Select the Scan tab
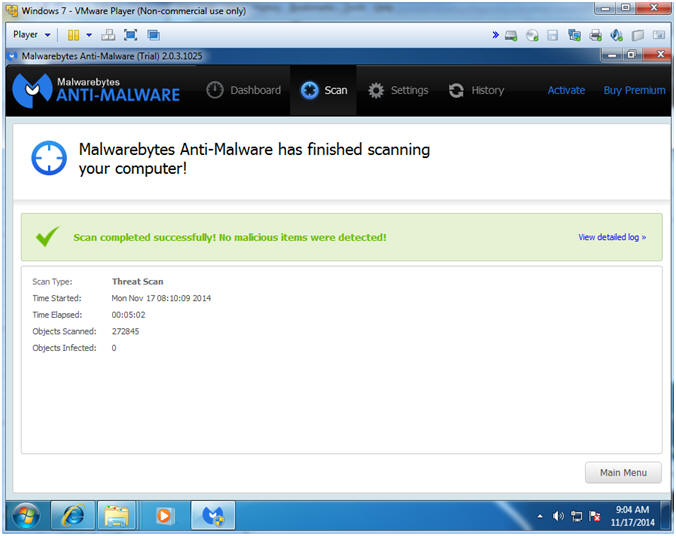The image size is (676, 536). pyautogui.click(x=324, y=90)
